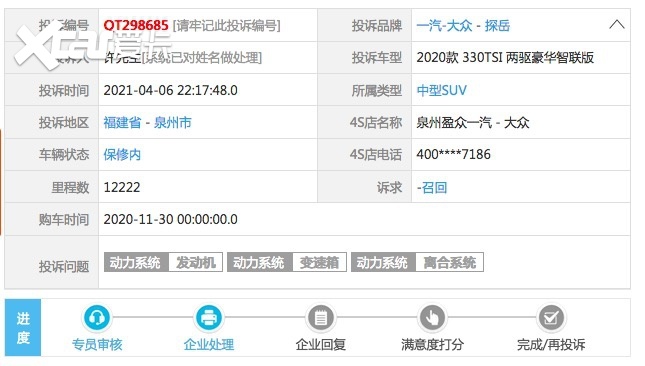
Task: Click the 企业处理 printer step icon
Action: pos(209,317)
